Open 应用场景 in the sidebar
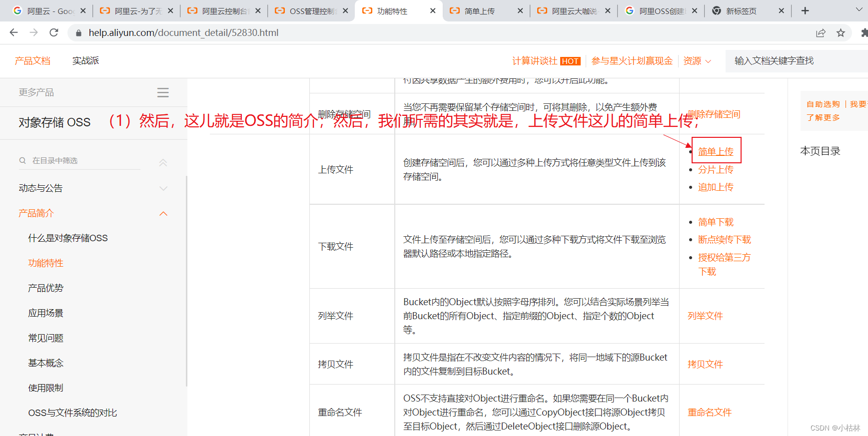 tap(45, 313)
